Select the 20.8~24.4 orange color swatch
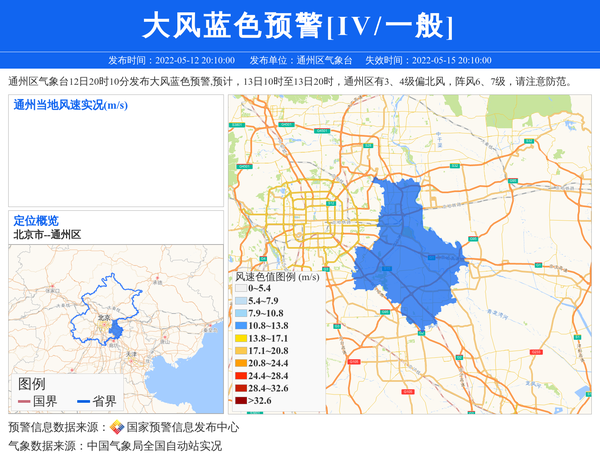This screenshot has height=471, width=600. [x=241, y=363]
